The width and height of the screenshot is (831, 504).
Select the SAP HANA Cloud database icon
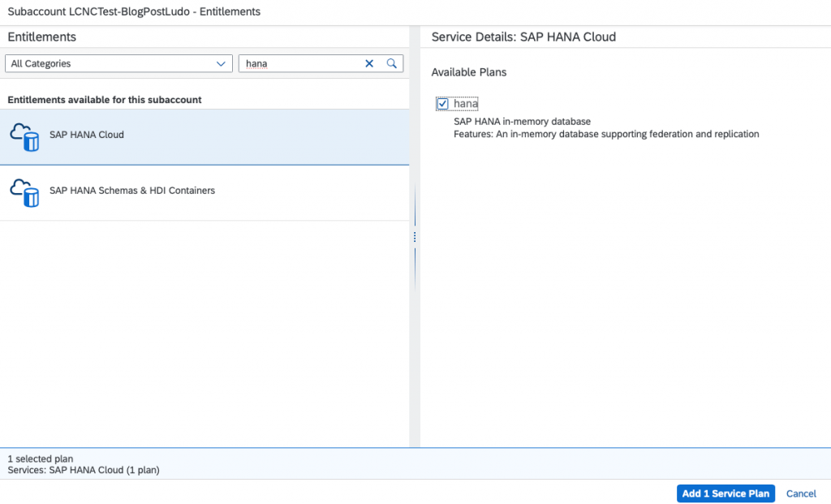[x=25, y=136]
